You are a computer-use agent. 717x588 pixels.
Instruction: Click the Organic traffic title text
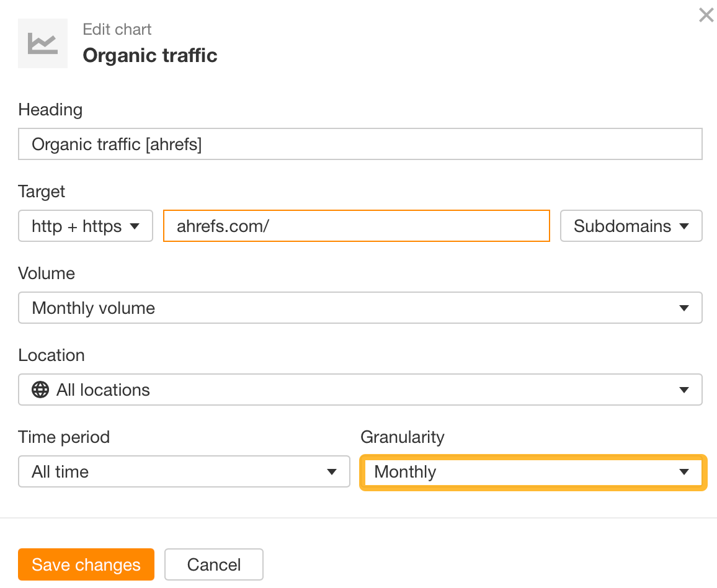tap(149, 55)
